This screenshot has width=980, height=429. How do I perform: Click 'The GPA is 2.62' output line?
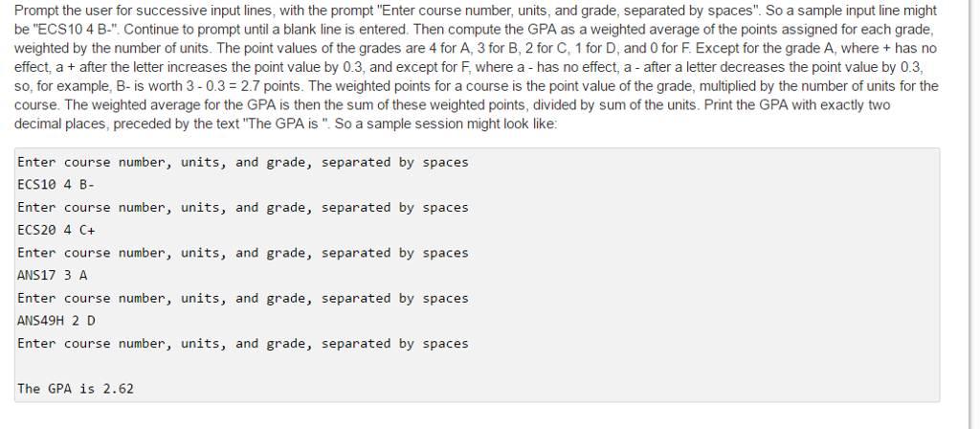[76, 389]
